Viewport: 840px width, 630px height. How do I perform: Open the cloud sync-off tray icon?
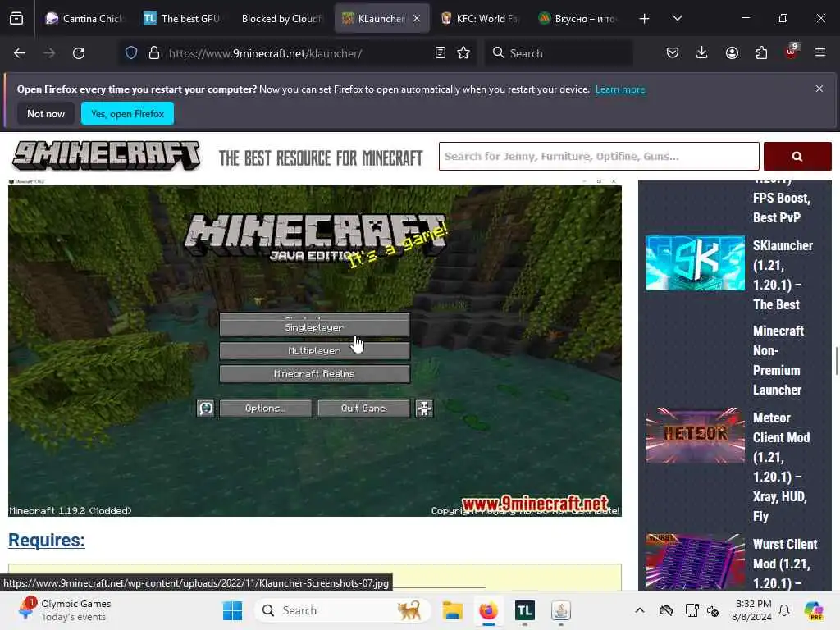click(666, 610)
